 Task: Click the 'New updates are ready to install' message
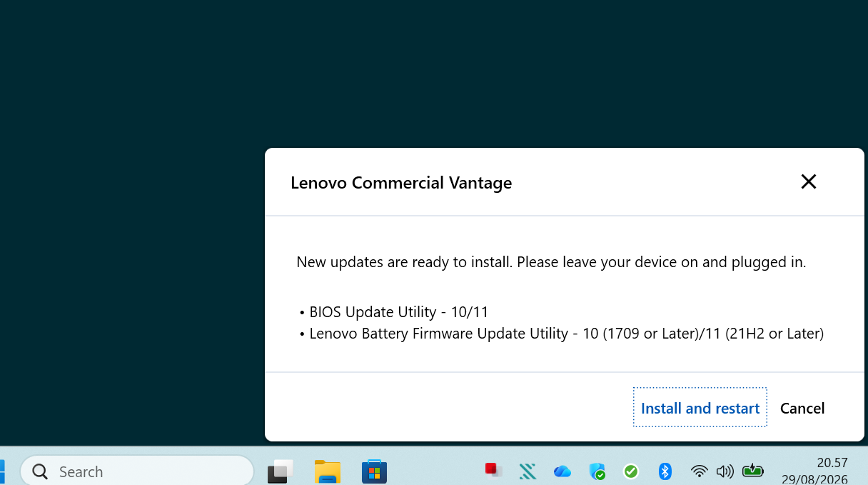coord(551,261)
